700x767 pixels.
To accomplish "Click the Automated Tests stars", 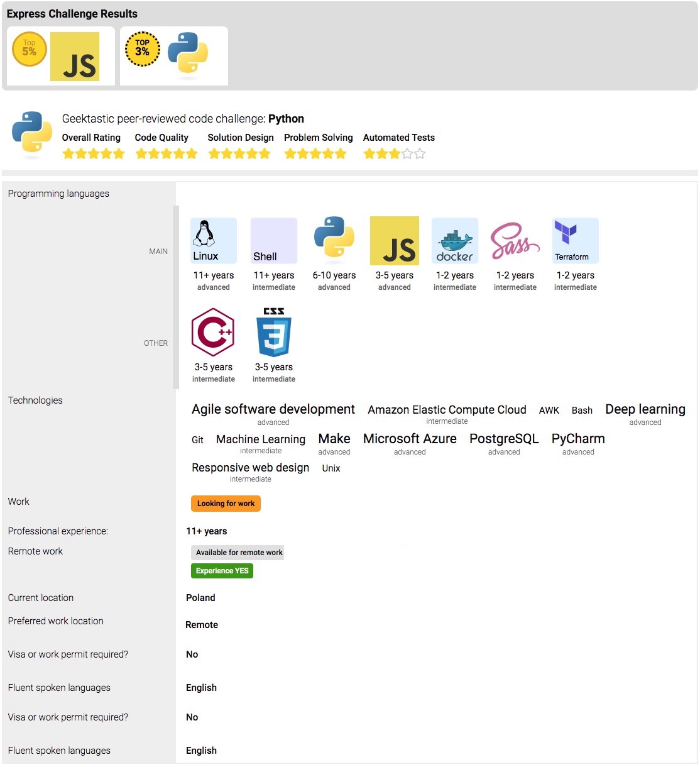I will (395, 153).
